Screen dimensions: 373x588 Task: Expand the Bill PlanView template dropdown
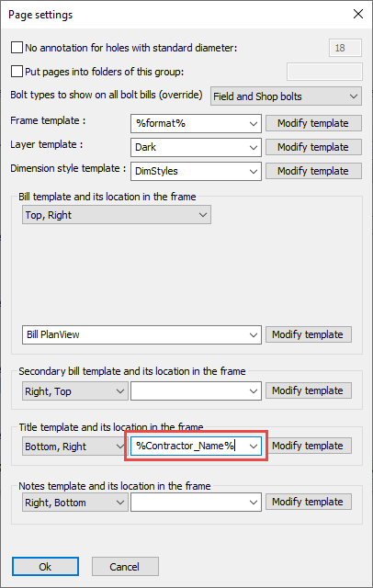click(x=141, y=334)
